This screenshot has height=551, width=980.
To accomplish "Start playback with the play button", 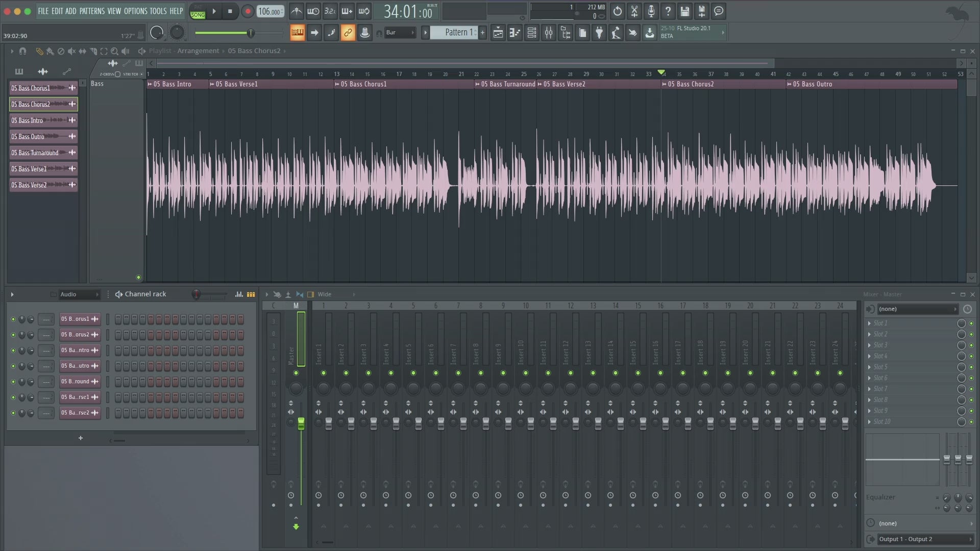I will click(214, 11).
